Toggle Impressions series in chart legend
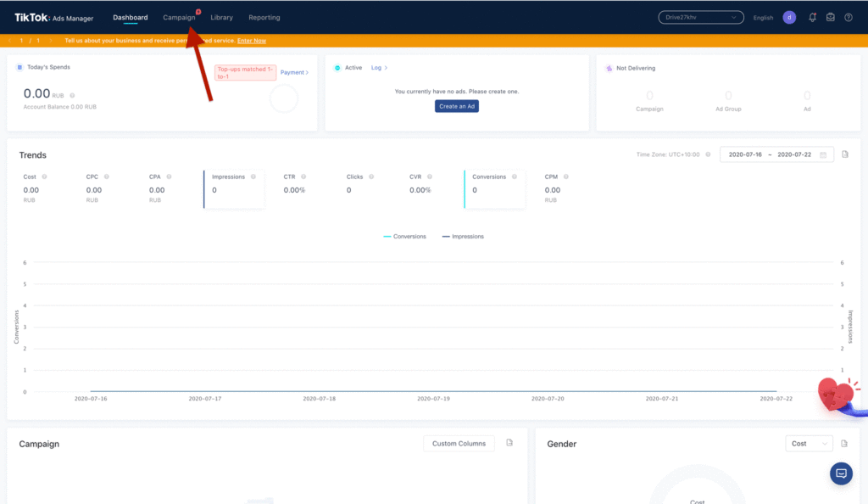The image size is (868, 504). coord(463,236)
